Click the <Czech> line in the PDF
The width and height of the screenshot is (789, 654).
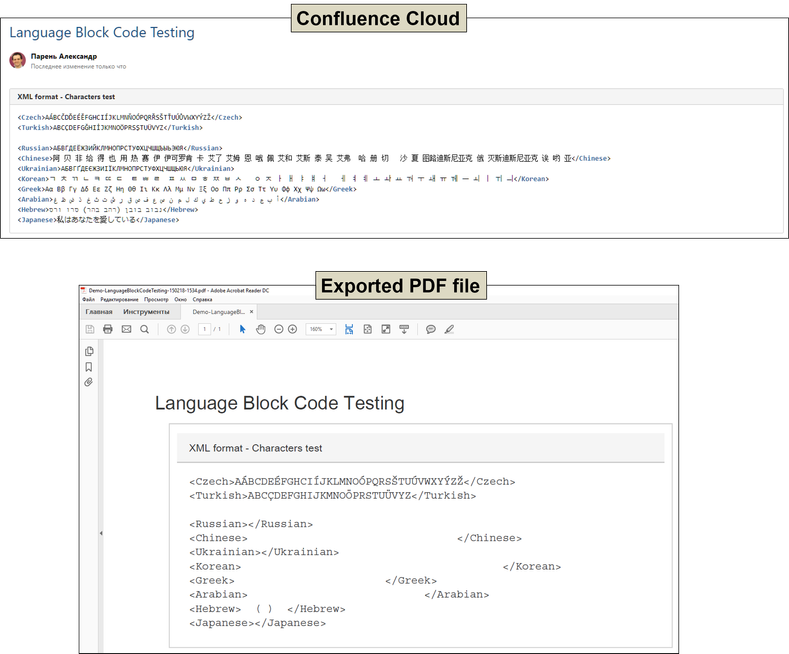click(x=352, y=481)
